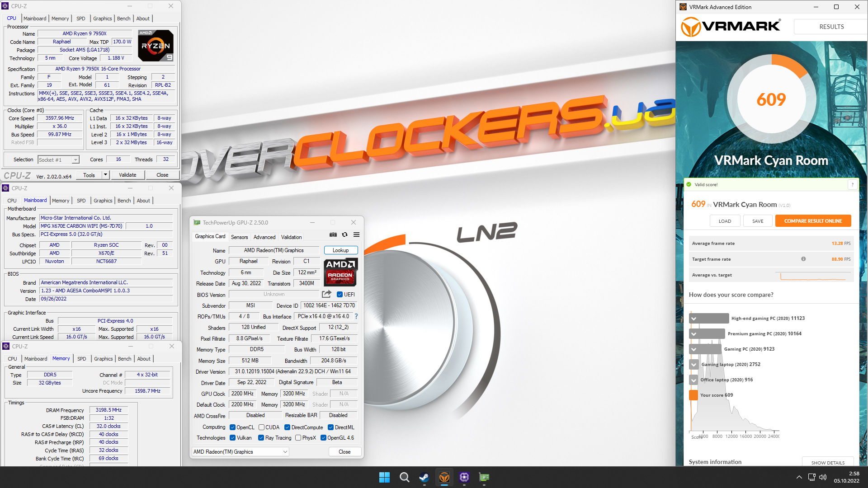This screenshot has height=488, width=868.
Task: Open GPU selector dropdown in GPU-Z
Action: pos(241,452)
